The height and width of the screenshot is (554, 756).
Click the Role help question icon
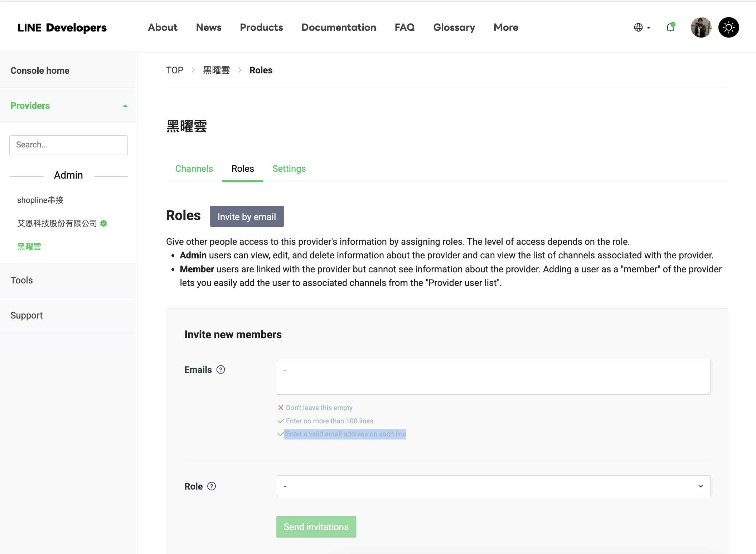click(212, 486)
